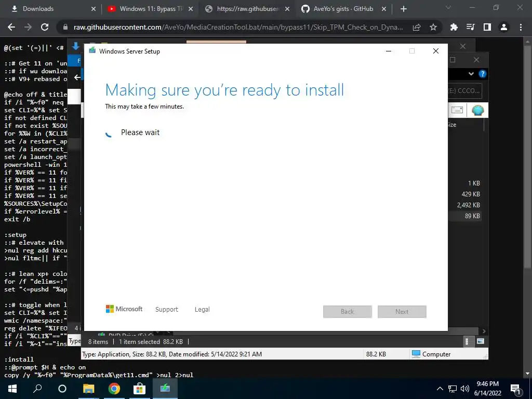Open the Chrome profile avatar

504,27
